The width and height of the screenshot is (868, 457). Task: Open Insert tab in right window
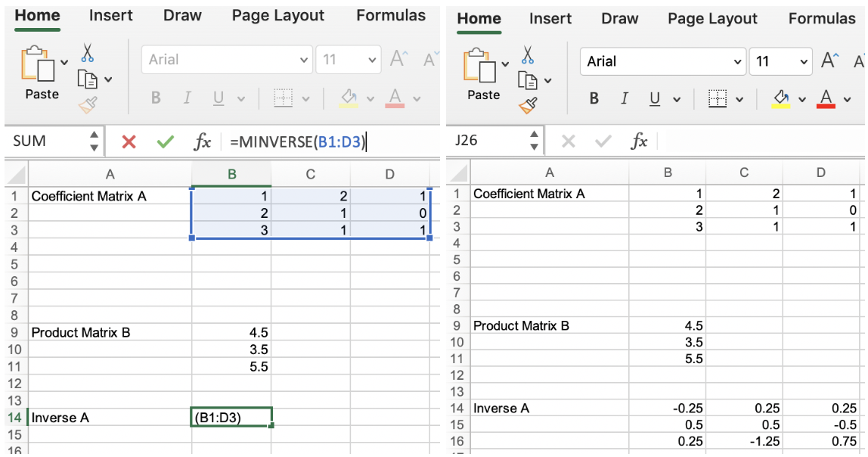click(x=550, y=18)
